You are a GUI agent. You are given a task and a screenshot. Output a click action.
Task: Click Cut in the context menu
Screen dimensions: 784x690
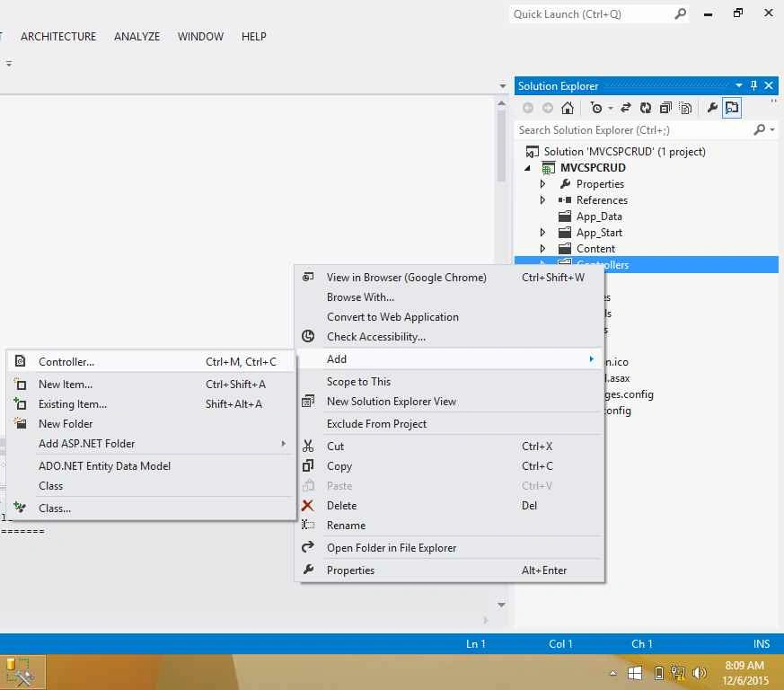(x=450, y=446)
